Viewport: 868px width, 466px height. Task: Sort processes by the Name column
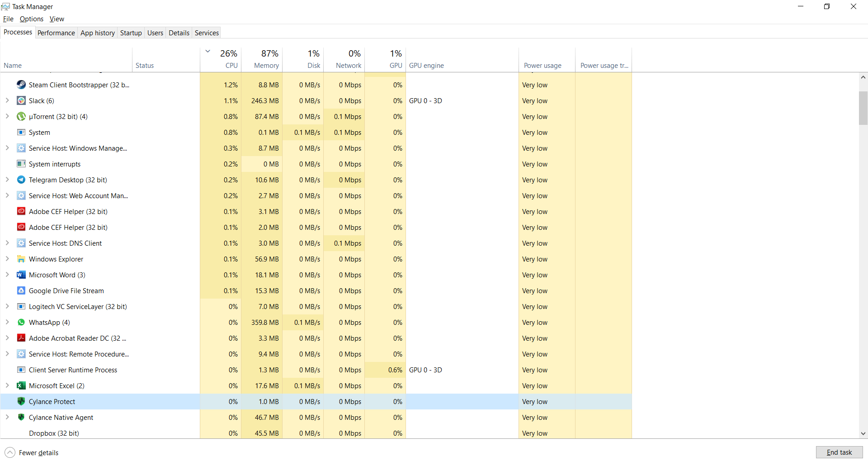[x=66, y=59]
